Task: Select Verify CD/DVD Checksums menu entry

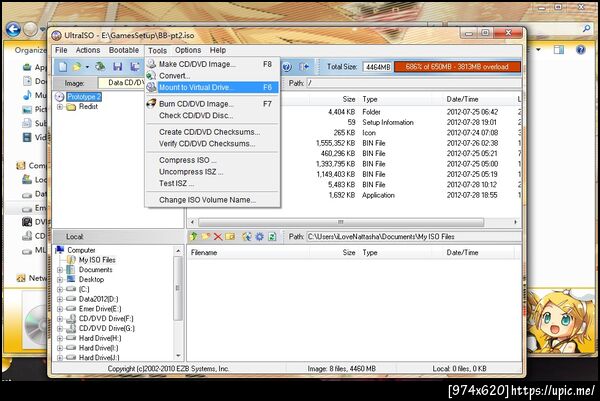Action: (x=213, y=143)
